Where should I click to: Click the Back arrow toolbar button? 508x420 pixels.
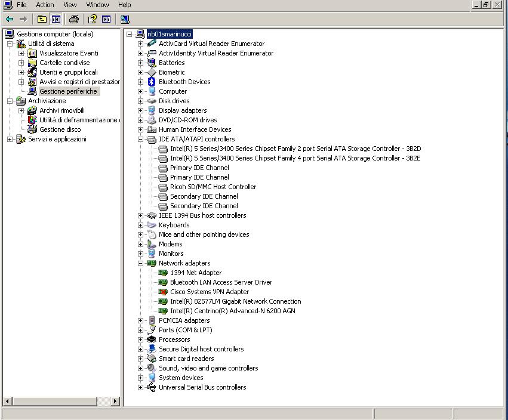(10, 19)
